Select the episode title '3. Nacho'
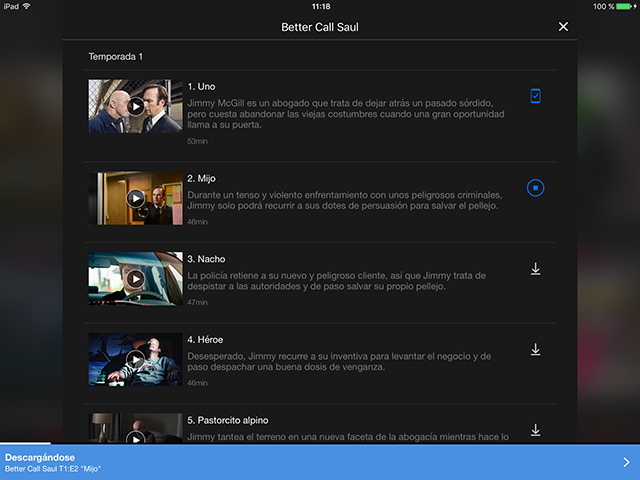The height and width of the screenshot is (480, 640). (x=206, y=259)
